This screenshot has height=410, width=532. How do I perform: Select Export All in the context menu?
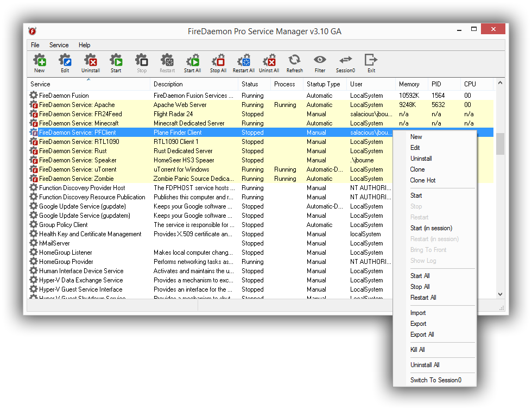tap(422, 335)
